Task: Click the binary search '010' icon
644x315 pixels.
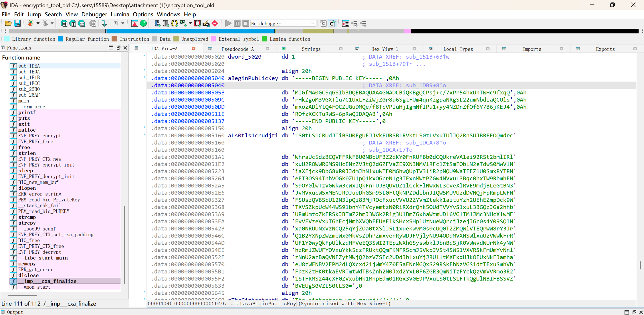Action: click(x=82, y=23)
